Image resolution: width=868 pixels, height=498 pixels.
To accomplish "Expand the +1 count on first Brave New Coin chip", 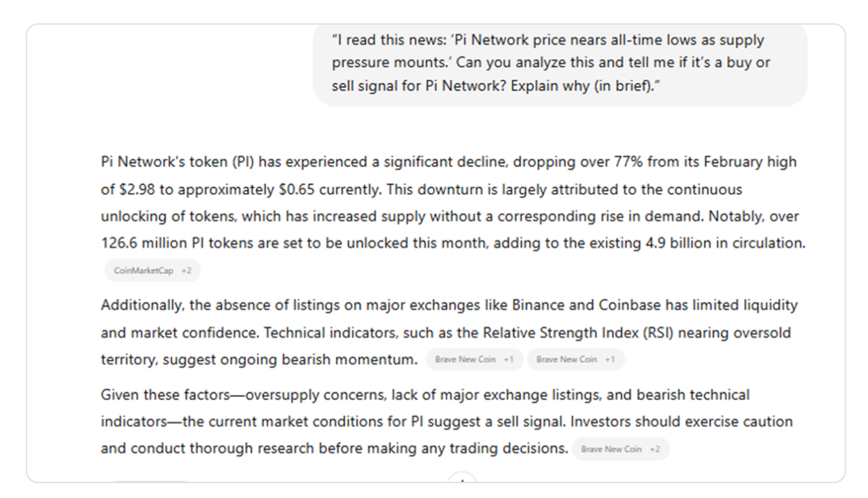I will [x=508, y=360].
